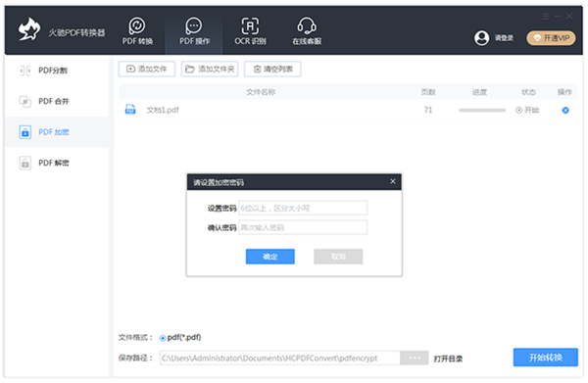This screenshot has width=588, height=383.
Task: Click the 开通VIP button
Action: pos(551,38)
